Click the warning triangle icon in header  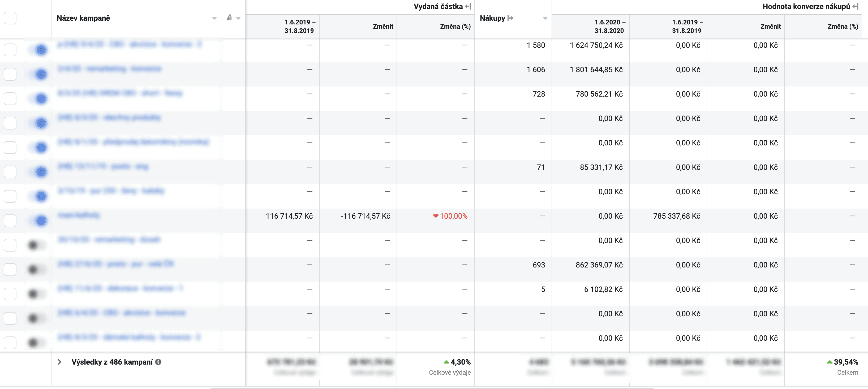point(229,18)
